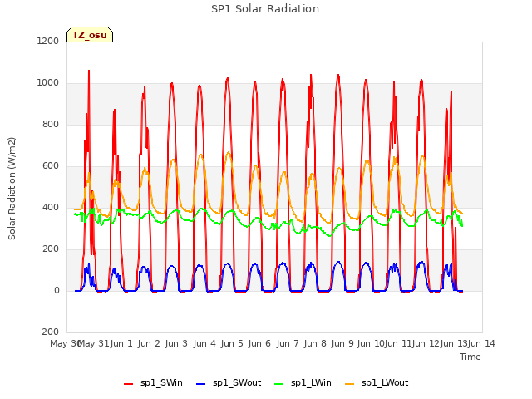Click the Jun 9 x-axis tick label
Viewport: 532px width, 399px height.
[343, 343]
